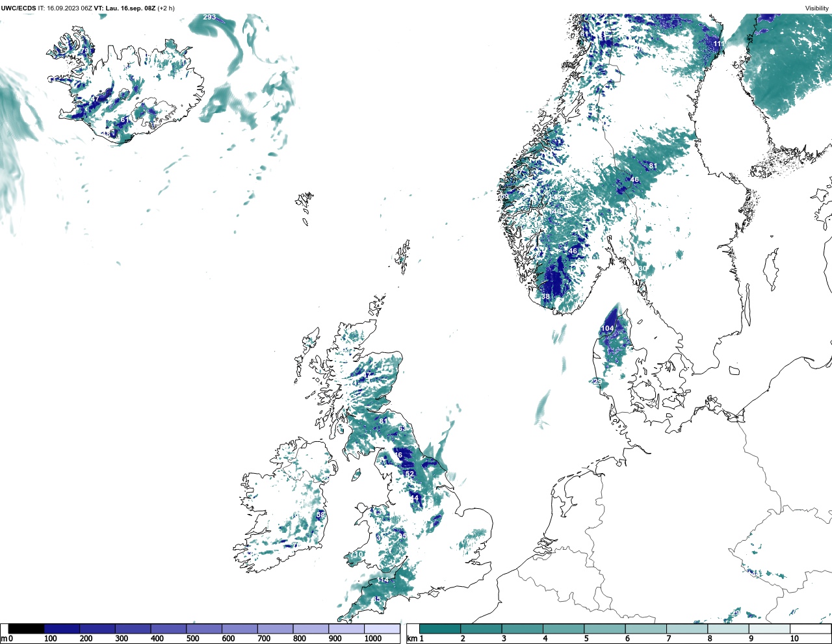Click the '44' value in central England
Image resolution: width=832 pixels, height=644 pixels.
pos(415,497)
